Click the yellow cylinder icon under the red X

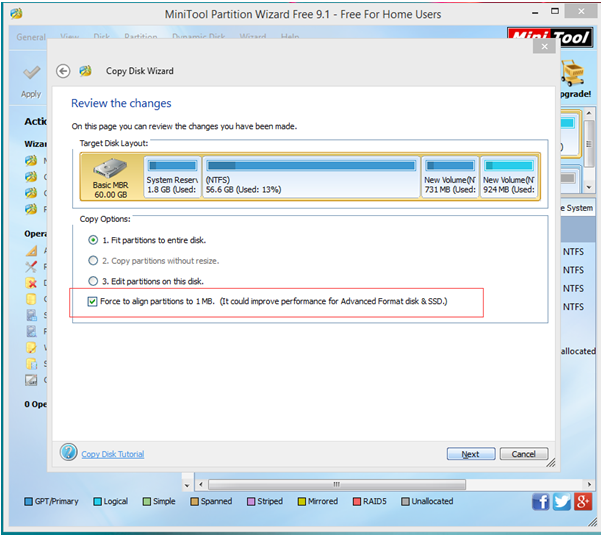(x=31, y=299)
